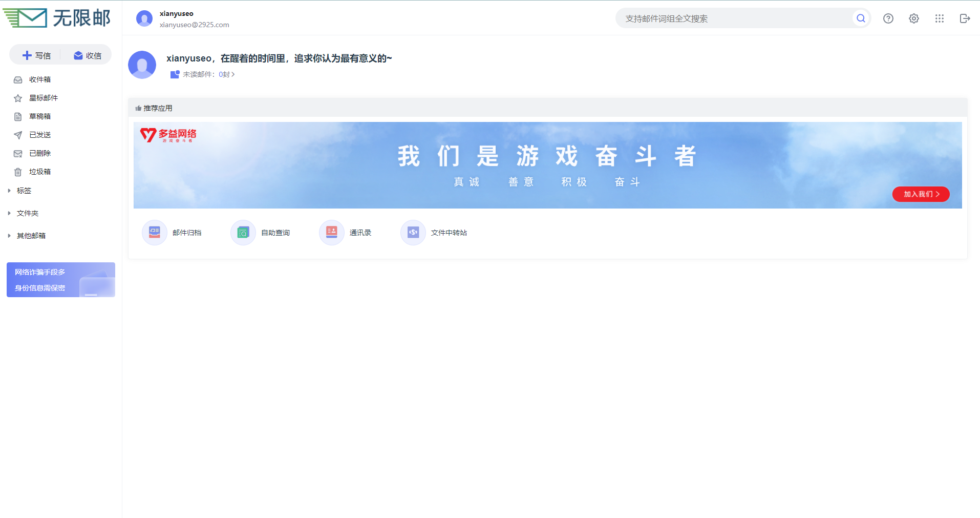The image size is (980, 518).
Task: Click the 其他邮箱 label
Action: [31, 236]
